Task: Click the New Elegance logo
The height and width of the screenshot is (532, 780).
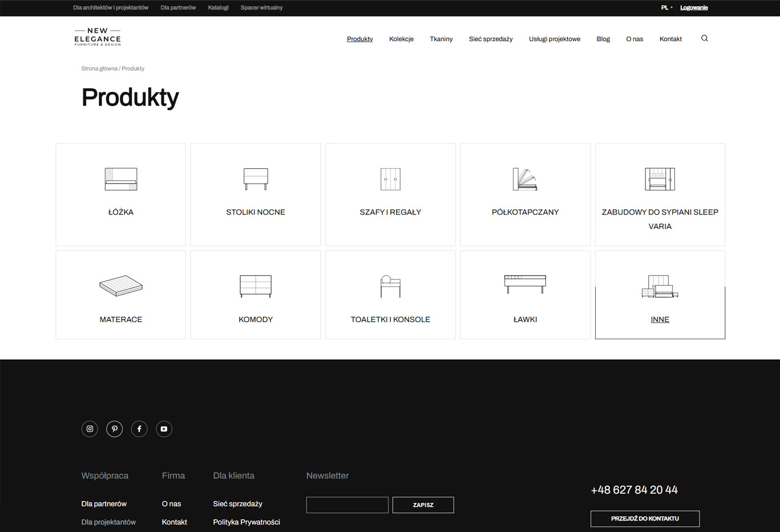Action: (98, 37)
